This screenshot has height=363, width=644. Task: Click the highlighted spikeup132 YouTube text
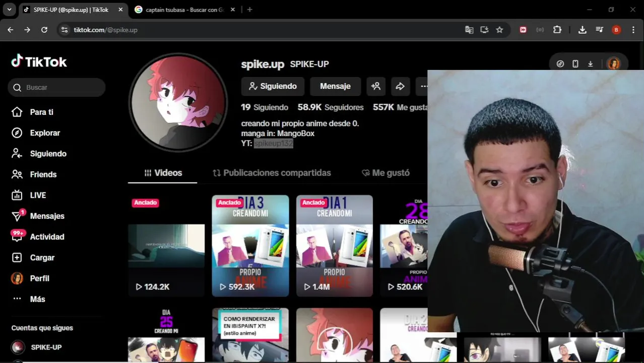tap(273, 143)
